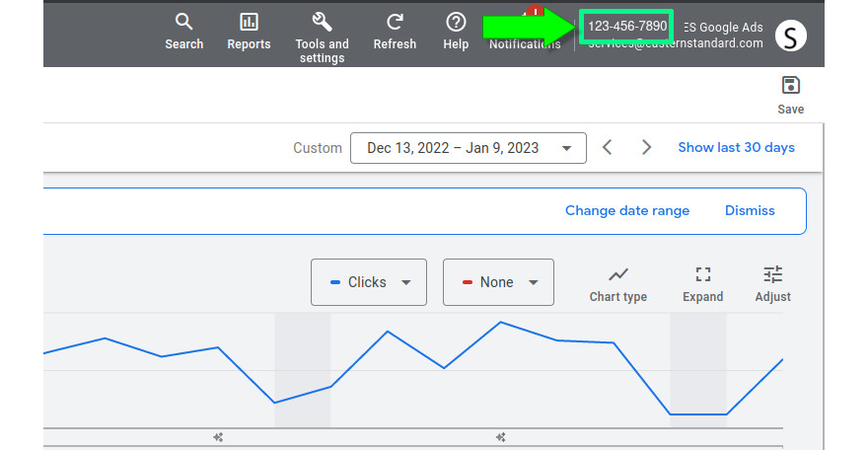Click the first sparkle marker under the chart
The width and height of the screenshot is (868, 450).
[x=218, y=437]
